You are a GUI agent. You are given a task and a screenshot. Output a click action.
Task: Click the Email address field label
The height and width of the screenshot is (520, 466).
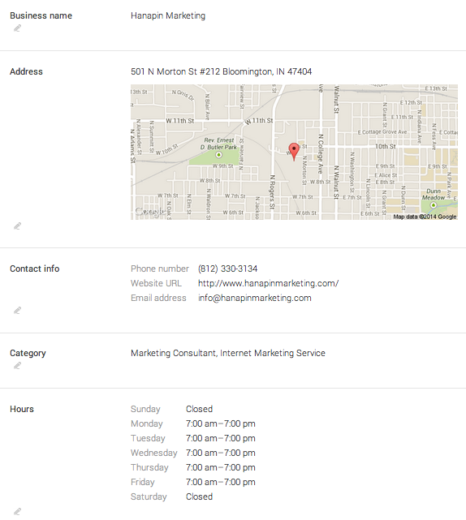158,298
